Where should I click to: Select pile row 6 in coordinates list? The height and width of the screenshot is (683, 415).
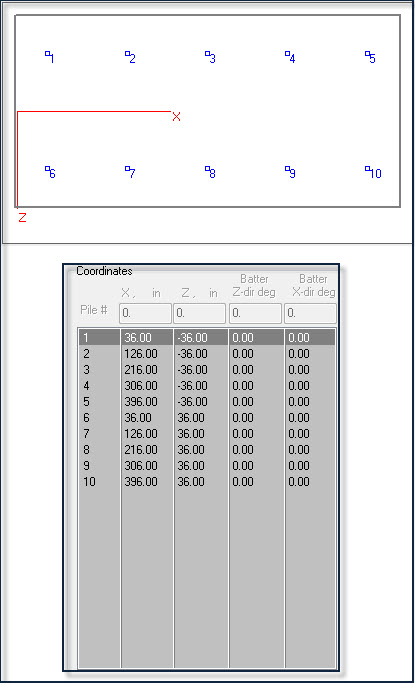(x=207, y=418)
